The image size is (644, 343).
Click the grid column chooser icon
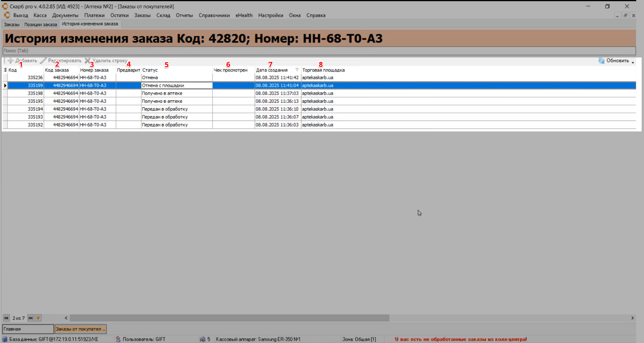click(x=5, y=70)
